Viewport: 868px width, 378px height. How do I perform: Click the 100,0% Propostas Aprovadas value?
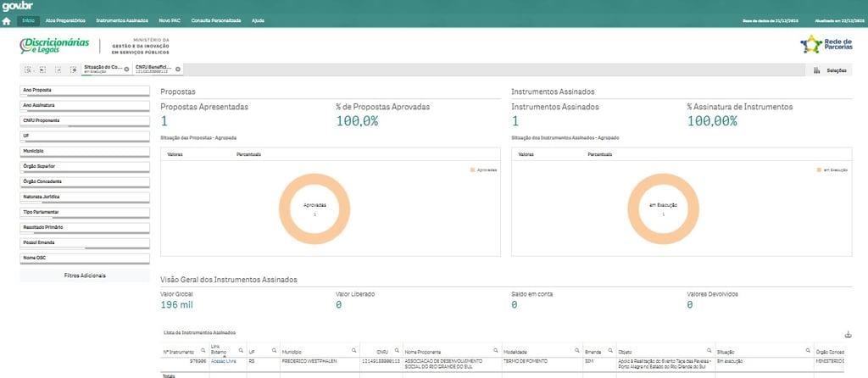pos(357,121)
